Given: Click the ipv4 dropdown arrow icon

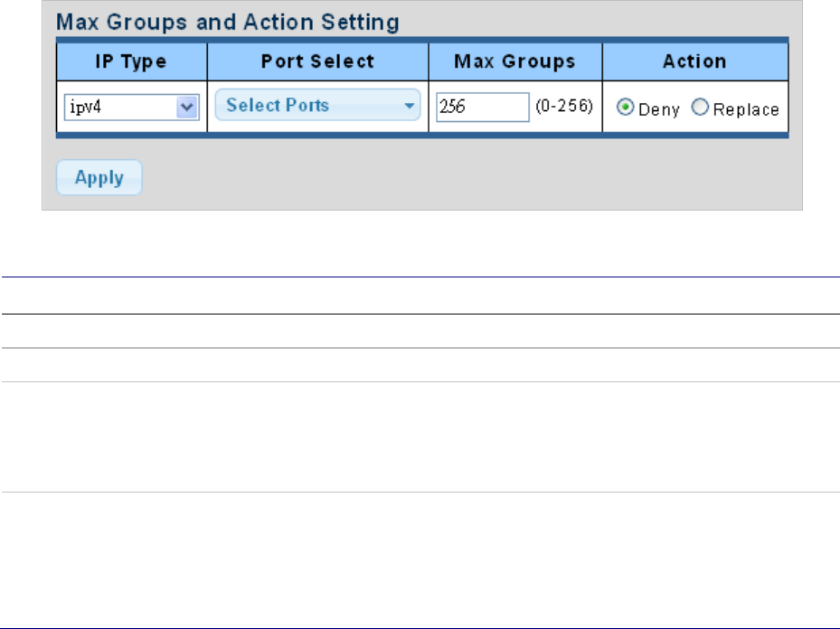Looking at the screenshot, I should pos(186,107).
